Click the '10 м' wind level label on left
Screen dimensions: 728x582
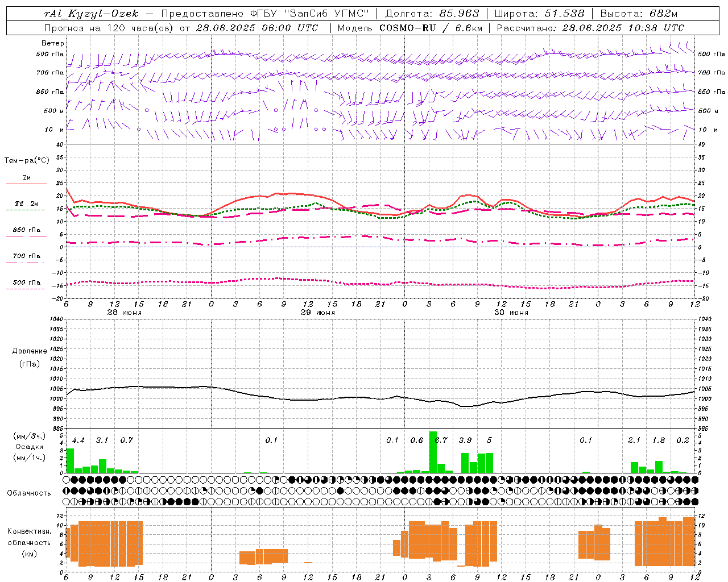[55, 130]
